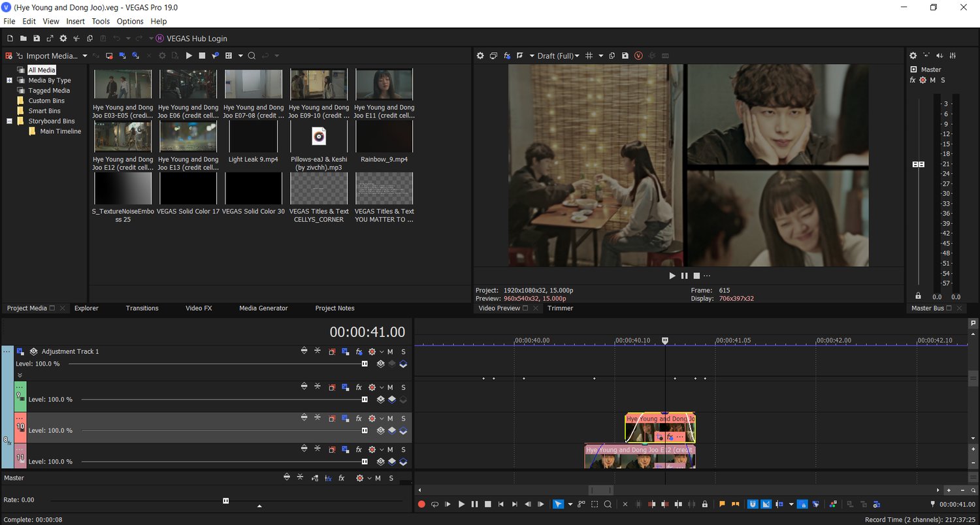This screenshot has height=525, width=980.
Task: Mute the Master video bus track
Action: [x=378, y=479]
